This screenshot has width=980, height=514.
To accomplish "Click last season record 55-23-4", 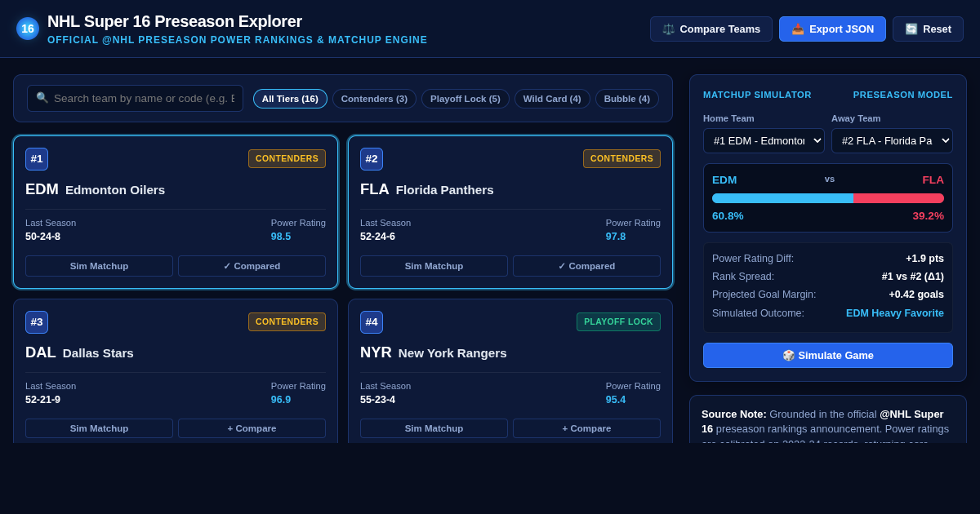I will [377, 400].
